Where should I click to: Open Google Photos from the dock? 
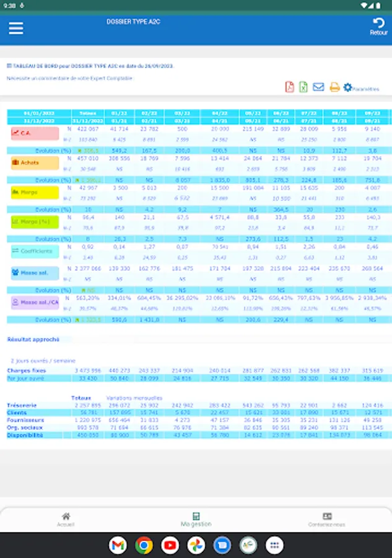point(196,545)
